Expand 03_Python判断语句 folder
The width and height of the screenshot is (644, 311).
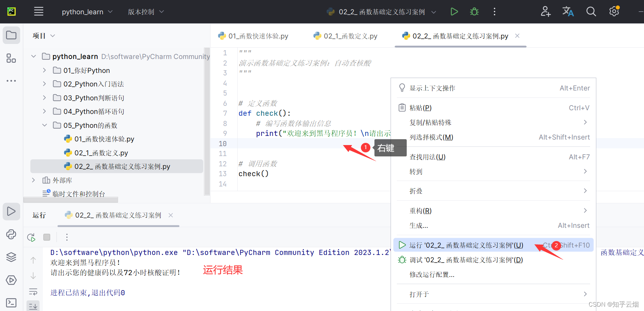[44, 98]
